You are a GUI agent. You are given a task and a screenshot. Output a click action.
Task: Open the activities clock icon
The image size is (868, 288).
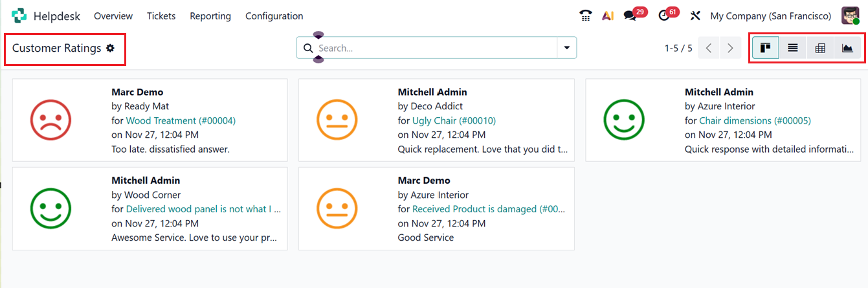[663, 16]
